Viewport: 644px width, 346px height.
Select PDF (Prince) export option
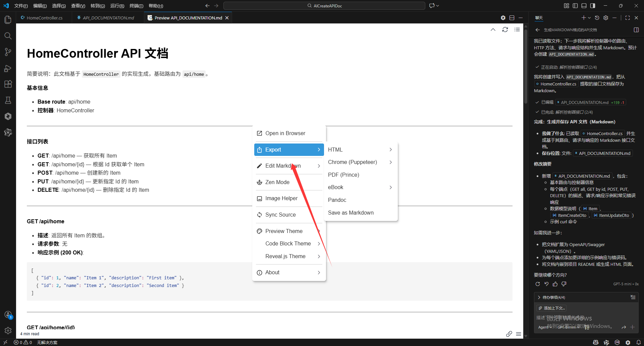[343, 175]
